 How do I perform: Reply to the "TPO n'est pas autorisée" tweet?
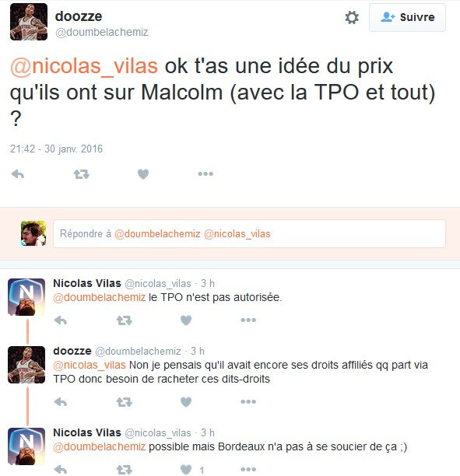61,320
